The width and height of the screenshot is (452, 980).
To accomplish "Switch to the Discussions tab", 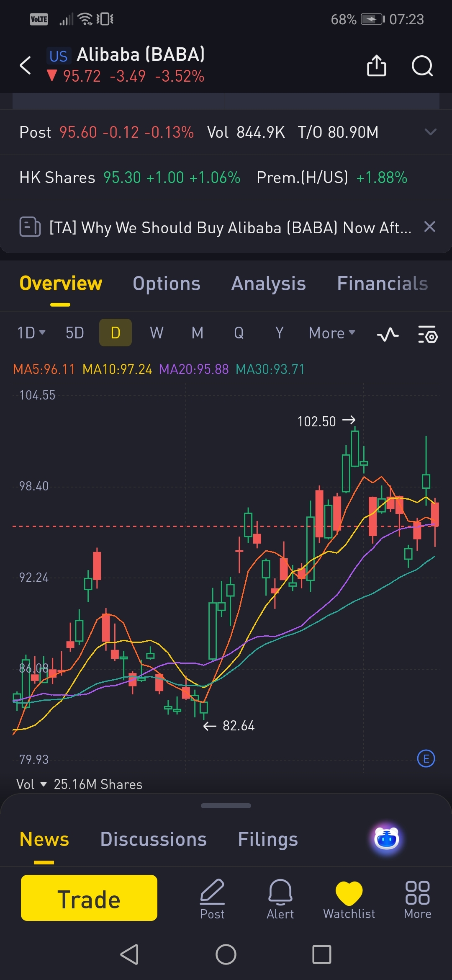I will pos(154,839).
